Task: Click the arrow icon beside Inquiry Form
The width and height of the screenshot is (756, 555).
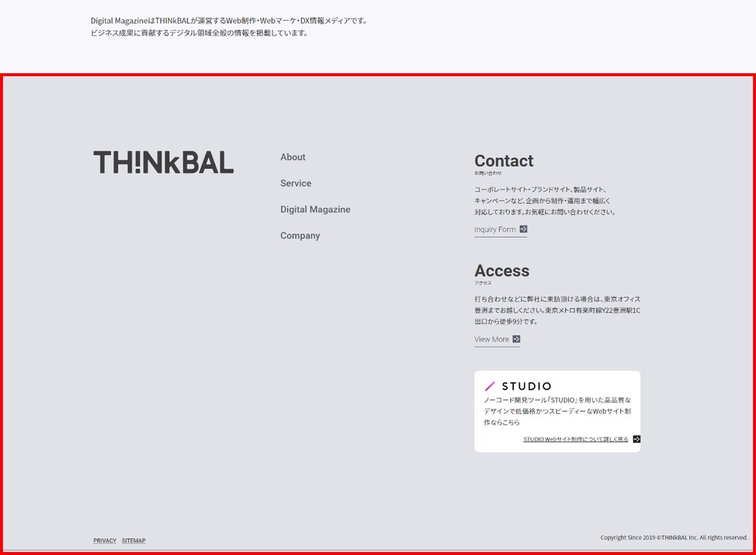Action: tap(523, 230)
